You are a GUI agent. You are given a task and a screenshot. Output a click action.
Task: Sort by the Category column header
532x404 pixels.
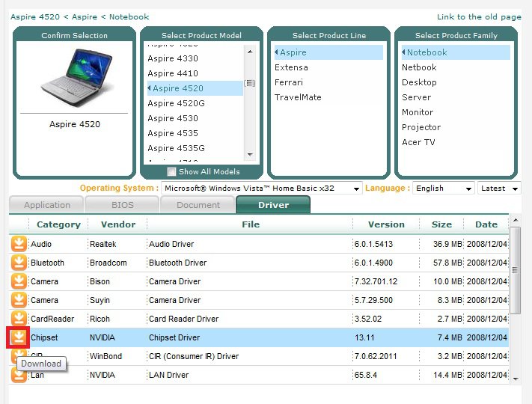[58, 224]
